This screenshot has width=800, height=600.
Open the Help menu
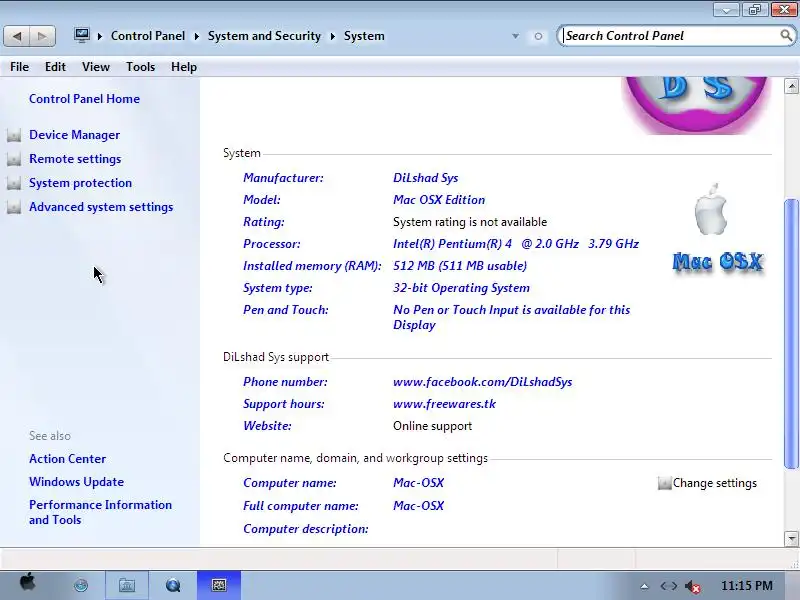click(184, 67)
